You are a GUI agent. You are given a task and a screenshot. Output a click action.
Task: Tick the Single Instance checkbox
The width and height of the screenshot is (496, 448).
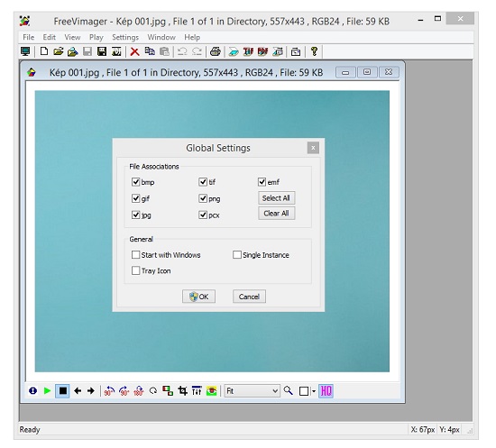[x=237, y=255]
